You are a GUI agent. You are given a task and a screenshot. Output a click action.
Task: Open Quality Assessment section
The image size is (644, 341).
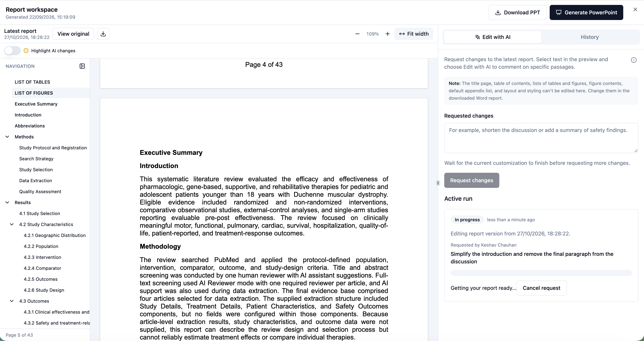[40, 192]
